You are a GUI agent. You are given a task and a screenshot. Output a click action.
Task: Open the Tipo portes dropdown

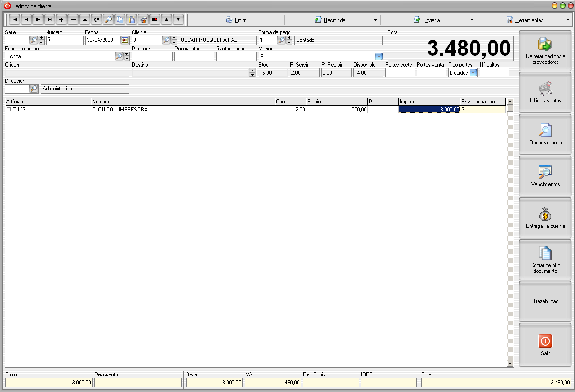point(473,73)
